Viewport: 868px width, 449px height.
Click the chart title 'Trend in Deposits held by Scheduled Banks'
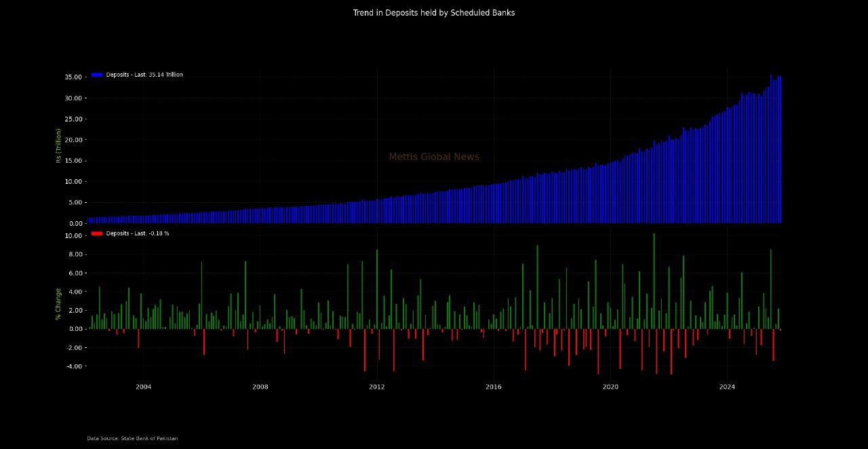pos(433,13)
